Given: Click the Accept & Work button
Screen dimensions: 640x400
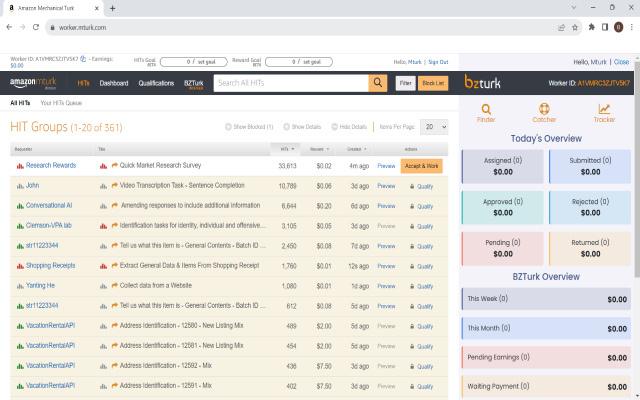Looking at the screenshot, I should coord(421,166).
